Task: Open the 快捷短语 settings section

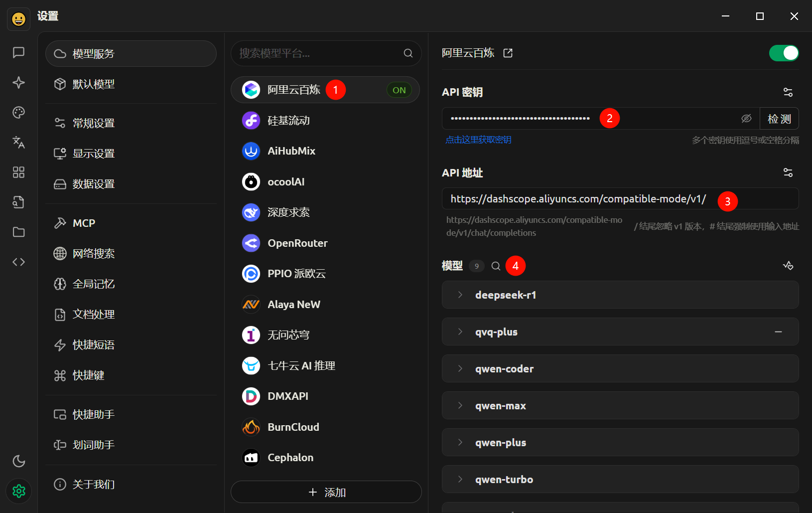Action: [x=131, y=345]
